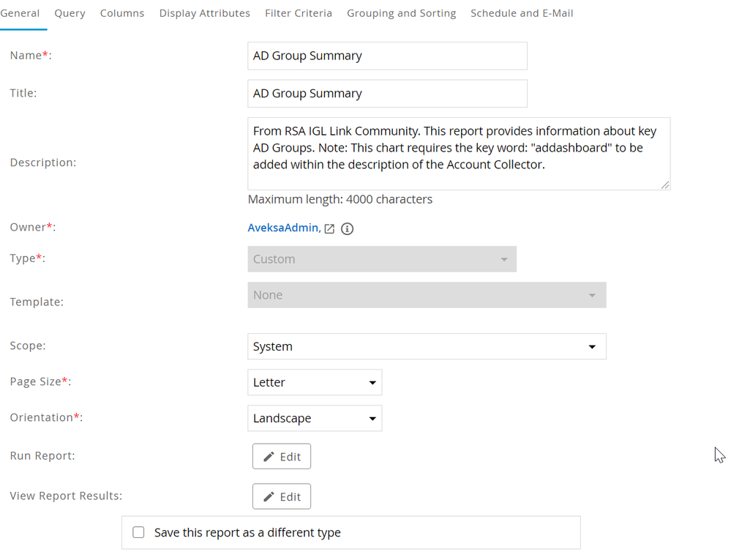This screenshot has width=731, height=560.
Task: Switch to Schedule and E-Mail tab
Action: (522, 13)
